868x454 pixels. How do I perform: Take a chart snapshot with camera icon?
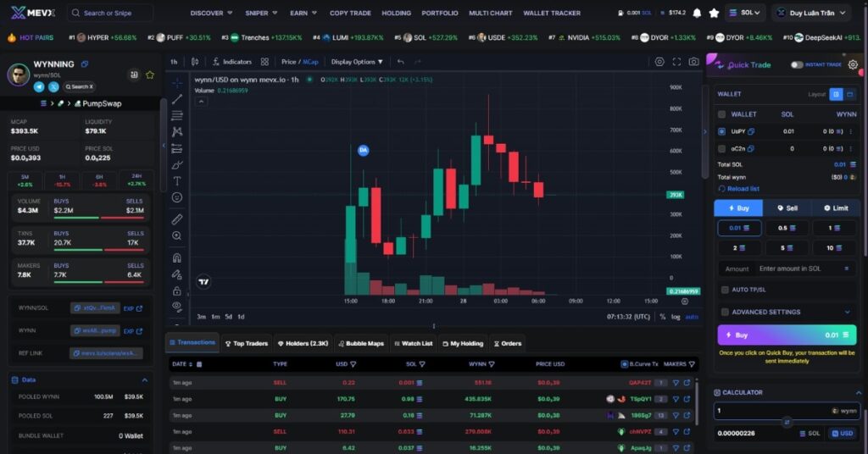(x=693, y=62)
